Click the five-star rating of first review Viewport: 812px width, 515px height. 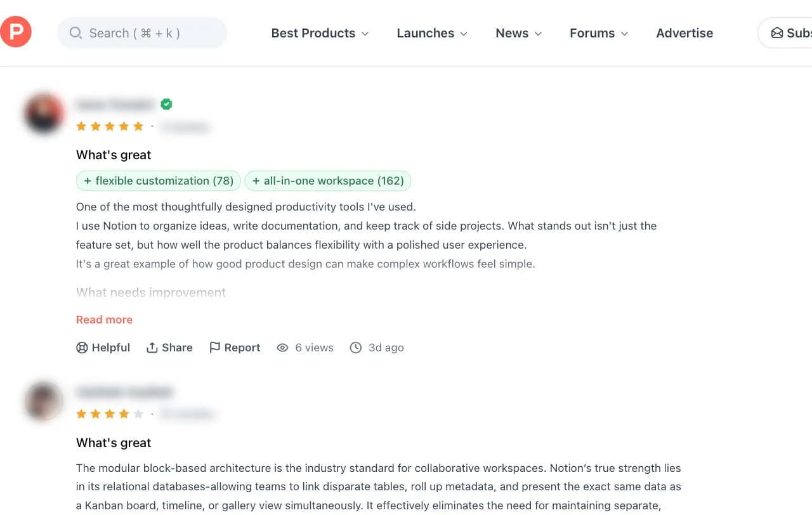point(110,126)
